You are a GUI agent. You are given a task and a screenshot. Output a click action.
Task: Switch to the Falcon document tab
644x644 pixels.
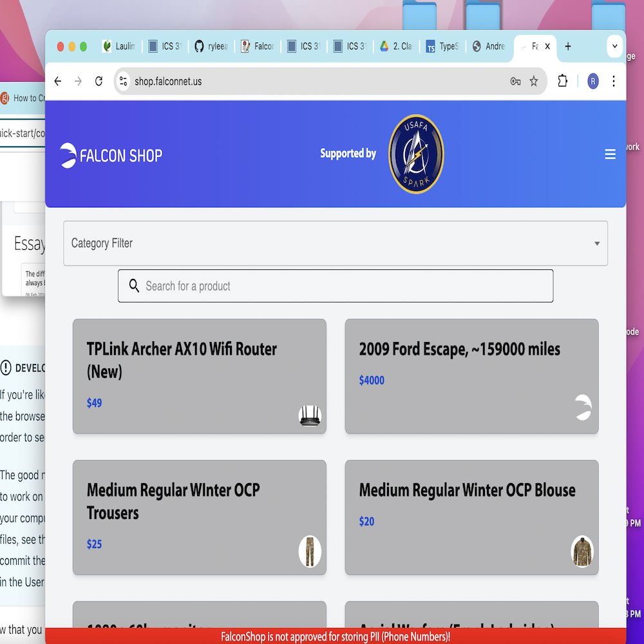tap(258, 46)
